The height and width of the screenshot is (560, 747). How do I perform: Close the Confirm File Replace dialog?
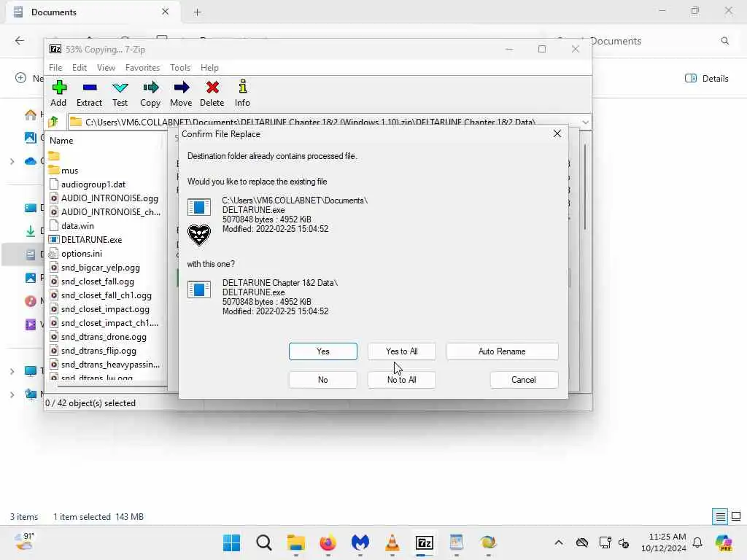point(557,134)
